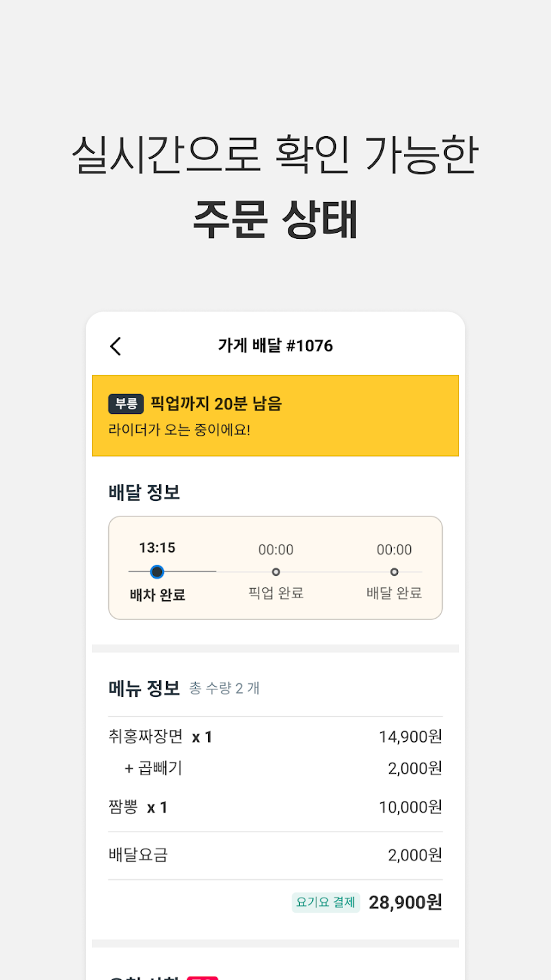Click the 곱빼기 option line
551x980 pixels.
click(154, 768)
